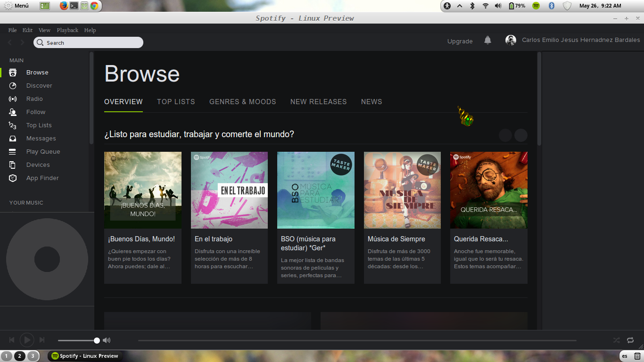Open Messages in the sidebar
The image size is (644, 362).
pyautogui.click(x=40, y=138)
